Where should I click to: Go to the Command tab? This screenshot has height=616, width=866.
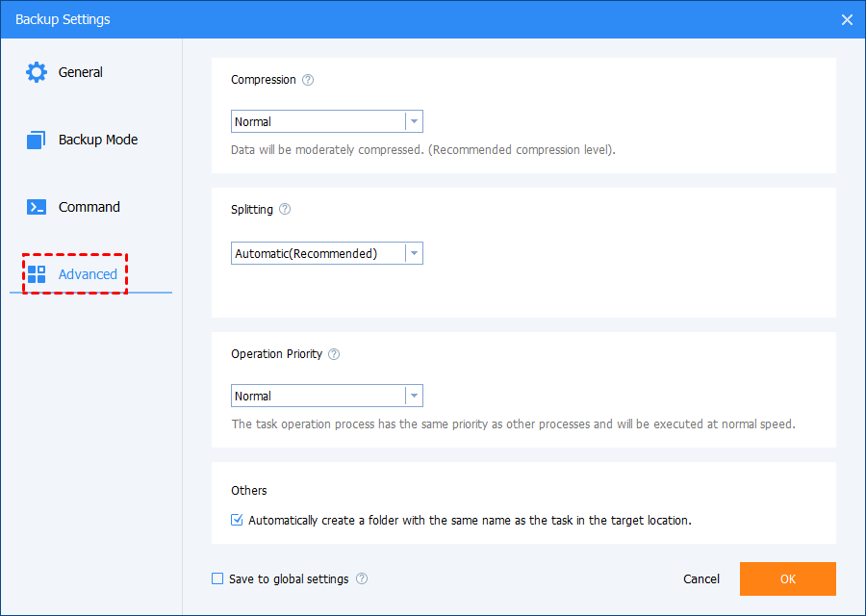pos(89,207)
